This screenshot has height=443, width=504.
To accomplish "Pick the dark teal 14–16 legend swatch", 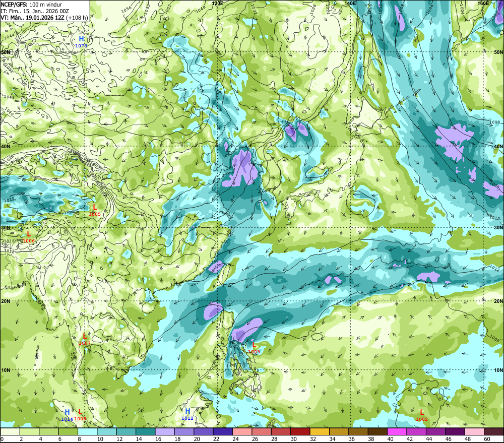I will point(146,431).
